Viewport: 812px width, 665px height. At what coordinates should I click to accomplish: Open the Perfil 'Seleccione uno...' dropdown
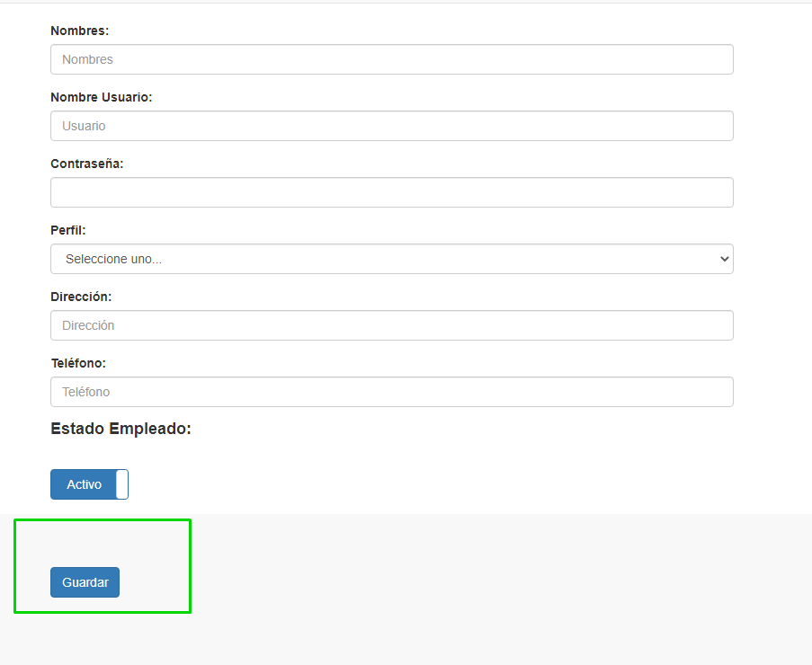pyautogui.click(x=391, y=259)
